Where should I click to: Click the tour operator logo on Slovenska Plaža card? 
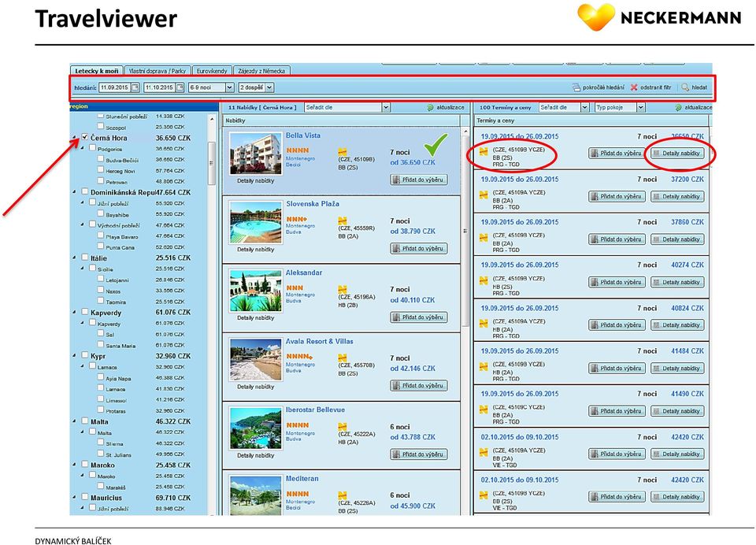(x=343, y=221)
